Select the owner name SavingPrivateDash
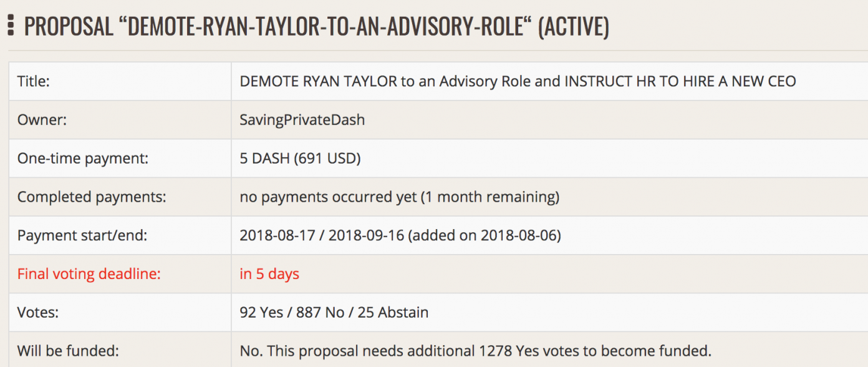868x367 pixels. click(302, 120)
